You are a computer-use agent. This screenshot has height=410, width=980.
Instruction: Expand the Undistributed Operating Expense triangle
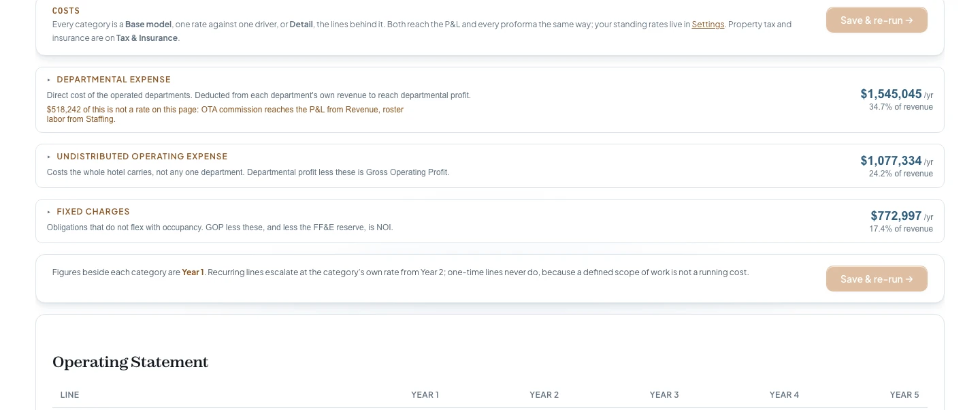49,157
